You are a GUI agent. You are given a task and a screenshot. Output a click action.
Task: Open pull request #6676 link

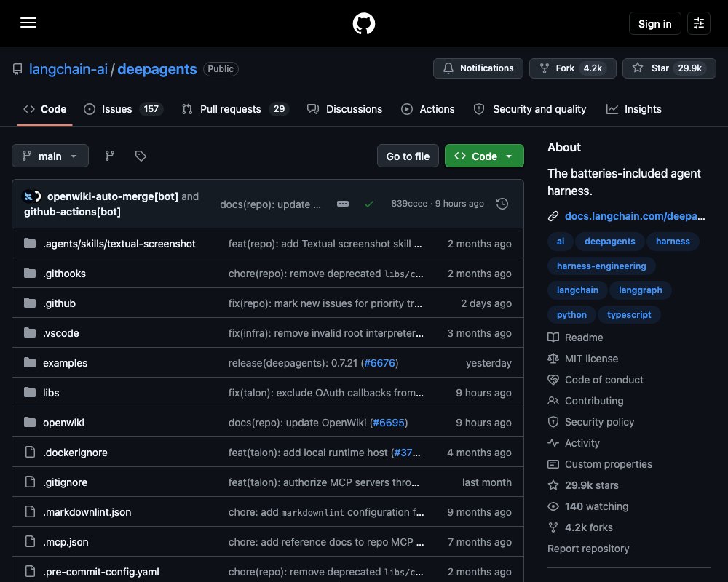click(379, 363)
